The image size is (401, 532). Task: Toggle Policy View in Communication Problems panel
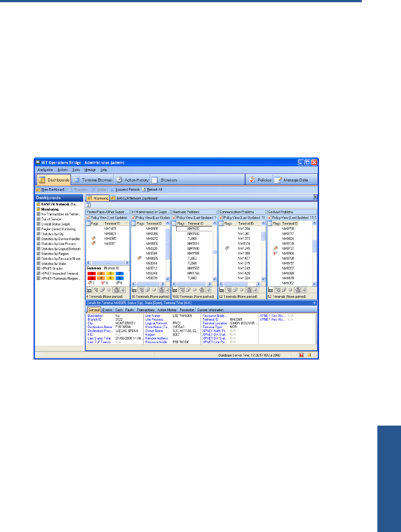(x=221, y=218)
